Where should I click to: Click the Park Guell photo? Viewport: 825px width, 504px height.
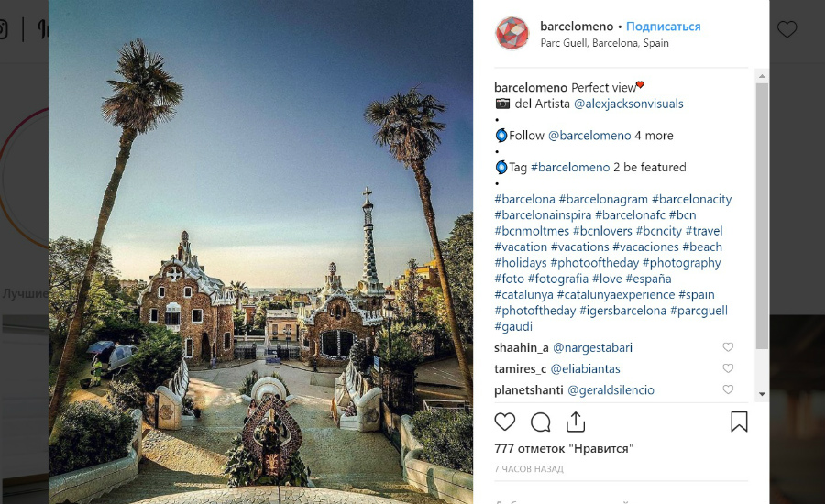[260, 252]
